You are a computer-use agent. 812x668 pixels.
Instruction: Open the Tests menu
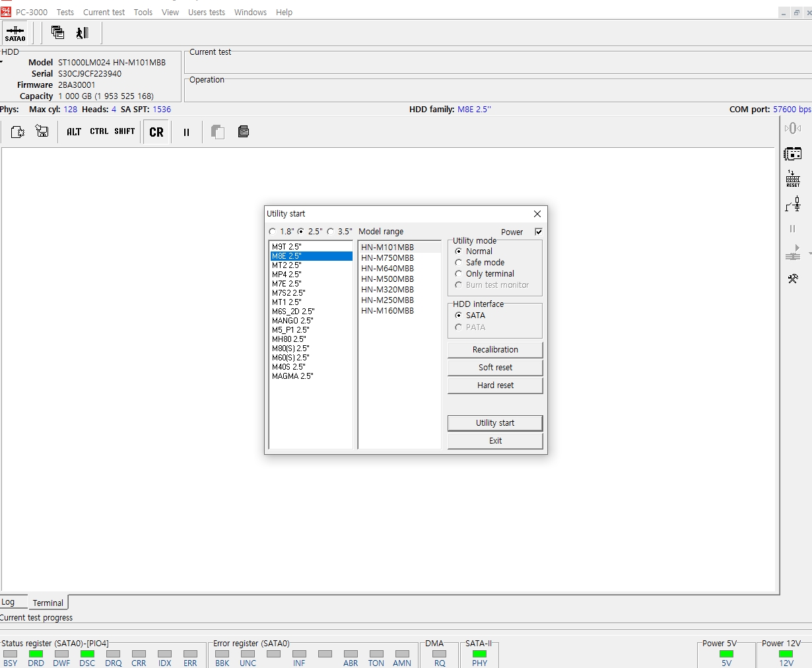click(x=65, y=13)
